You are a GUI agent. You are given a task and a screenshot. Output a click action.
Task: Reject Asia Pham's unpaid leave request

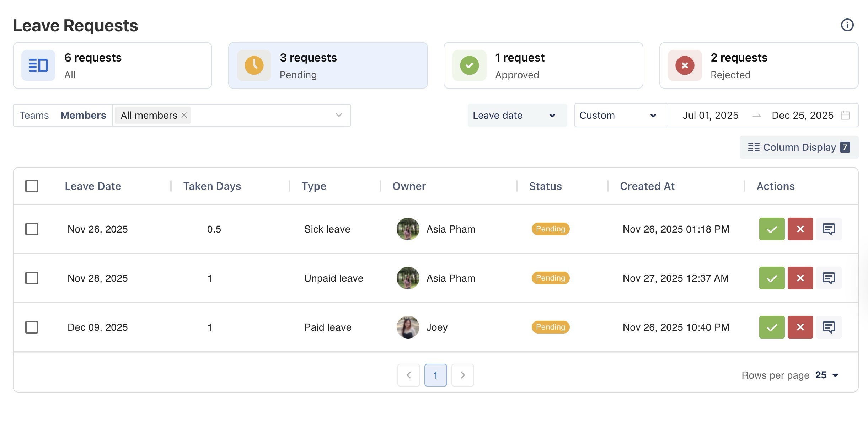(800, 278)
